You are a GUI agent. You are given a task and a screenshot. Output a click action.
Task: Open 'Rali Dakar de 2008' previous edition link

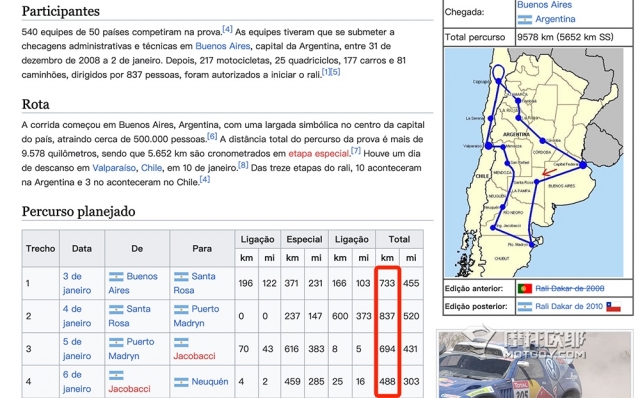(569, 289)
